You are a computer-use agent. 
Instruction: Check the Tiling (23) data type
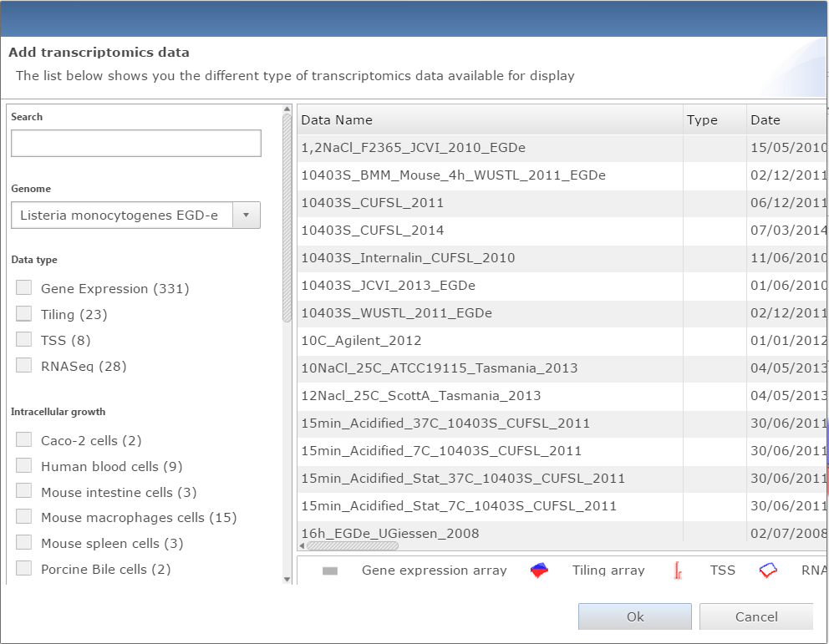click(24, 314)
